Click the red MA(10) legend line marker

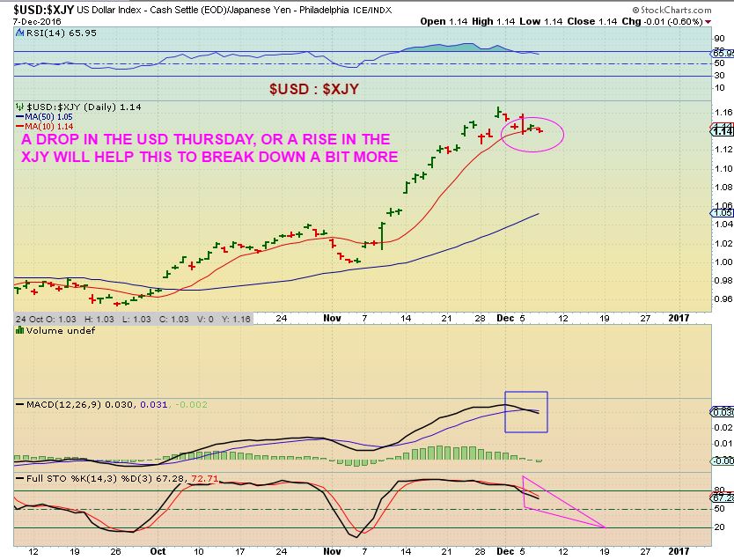(x=19, y=127)
